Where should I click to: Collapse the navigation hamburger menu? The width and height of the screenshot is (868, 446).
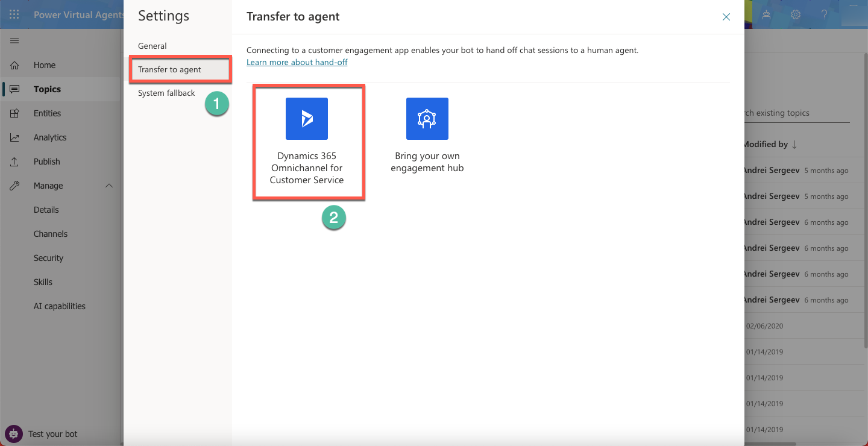point(14,40)
